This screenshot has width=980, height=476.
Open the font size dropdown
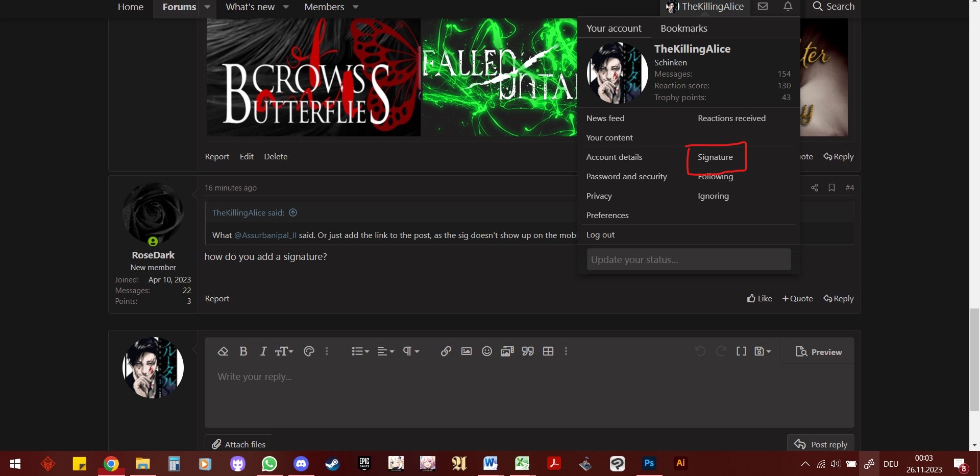coord(284,351)
